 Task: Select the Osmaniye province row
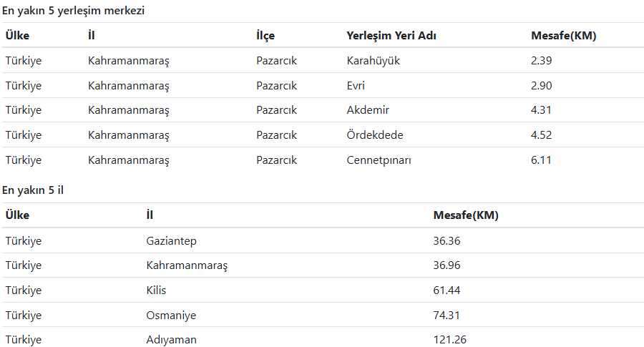click(323, 315)
